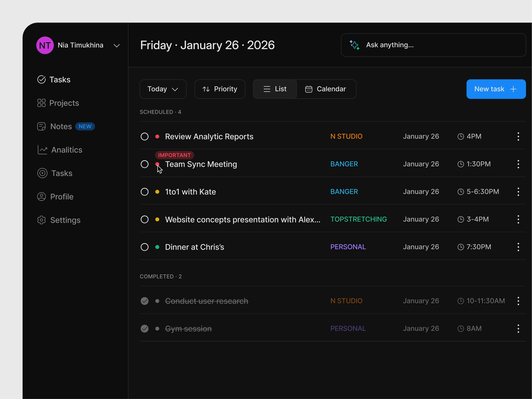Select the Tasks checkmark icon in sidebar

tap(41, 79)
